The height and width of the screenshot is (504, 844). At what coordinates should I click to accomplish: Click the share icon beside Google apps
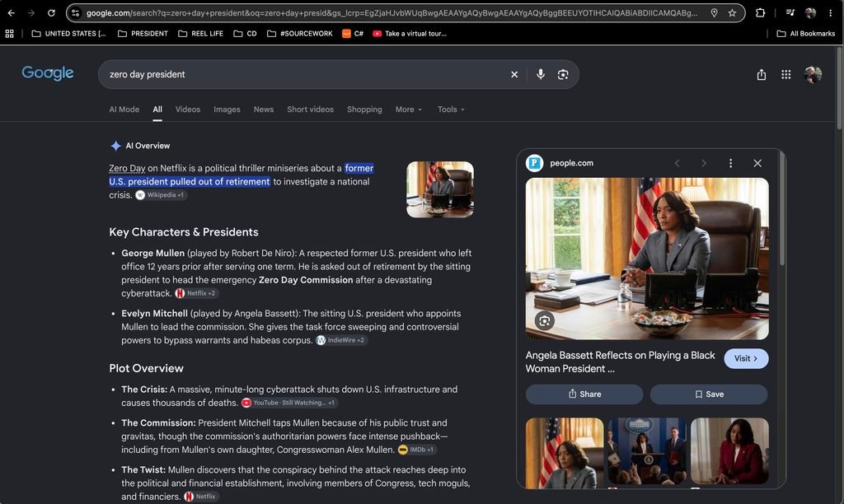761,74
